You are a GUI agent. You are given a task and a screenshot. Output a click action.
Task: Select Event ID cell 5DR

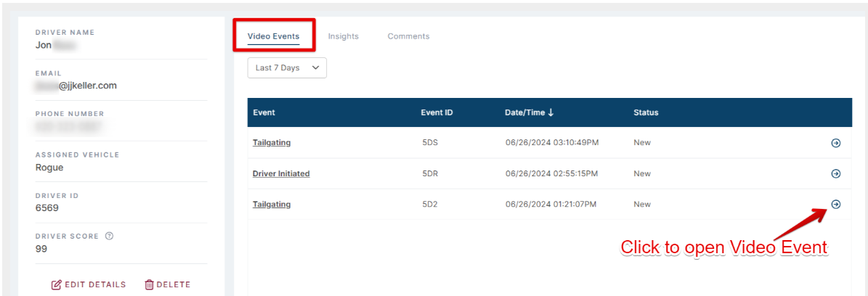[430, 173]
